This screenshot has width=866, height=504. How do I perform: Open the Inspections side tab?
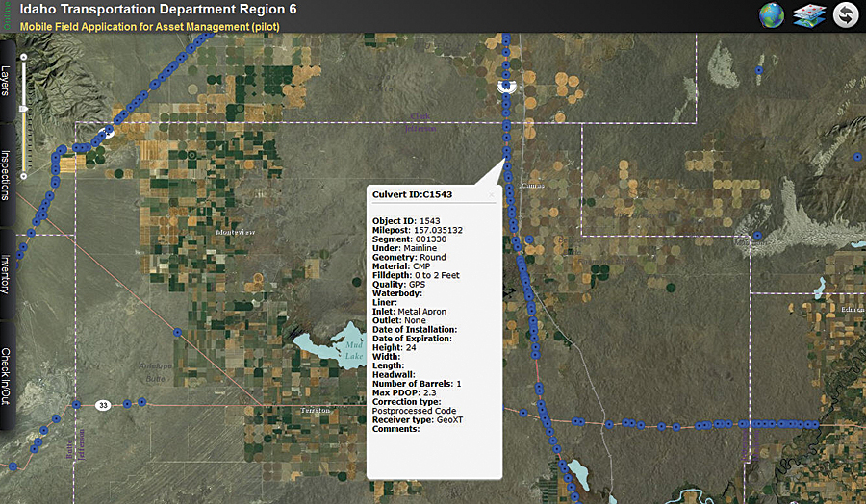(x=6, y=175)
